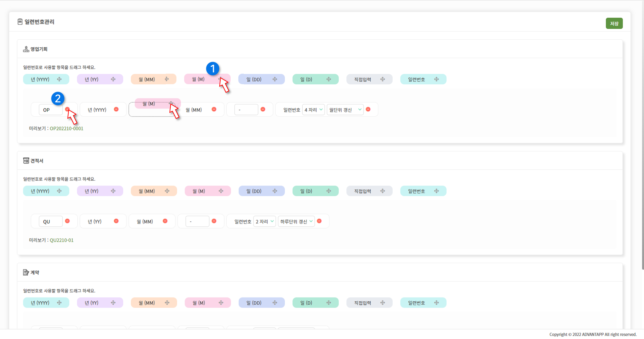Delete 년 (YYYY) from 영업기회 format row
Viewport: 644px width, 339px height.
[x=116, y=109]
